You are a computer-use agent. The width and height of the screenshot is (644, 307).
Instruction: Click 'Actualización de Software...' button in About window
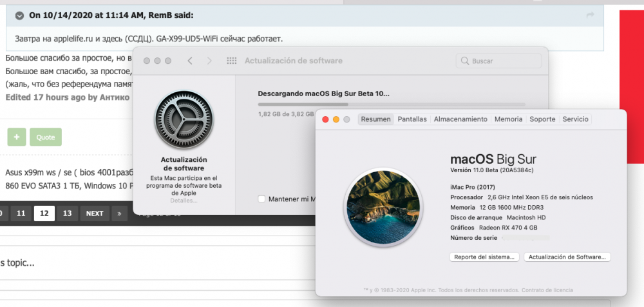click(567, 257)
